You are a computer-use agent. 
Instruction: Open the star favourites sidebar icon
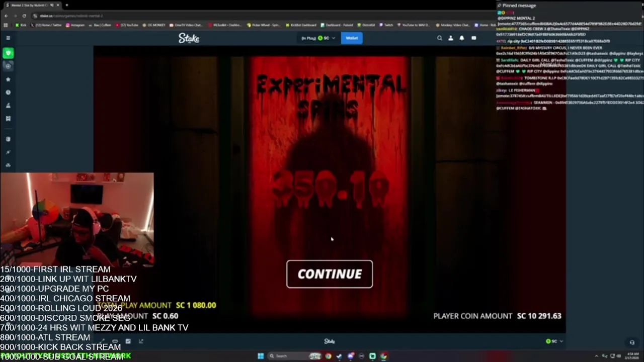tap(8, 79)
